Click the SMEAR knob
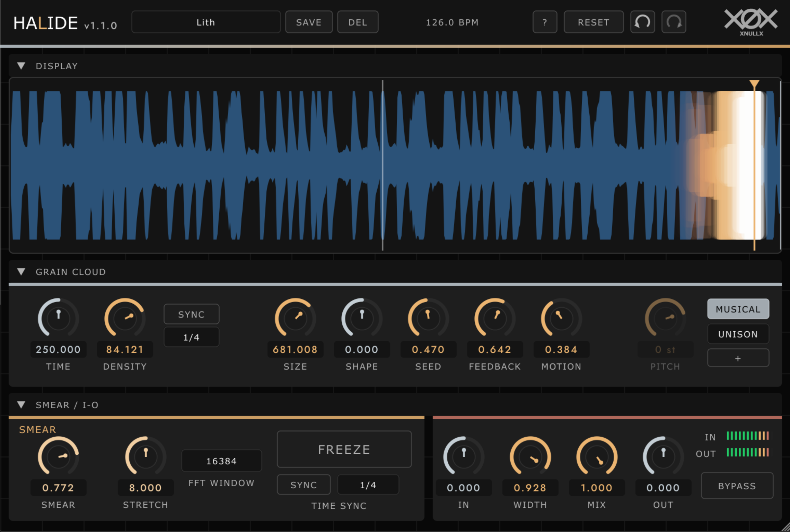 click(x=58, y=456)
